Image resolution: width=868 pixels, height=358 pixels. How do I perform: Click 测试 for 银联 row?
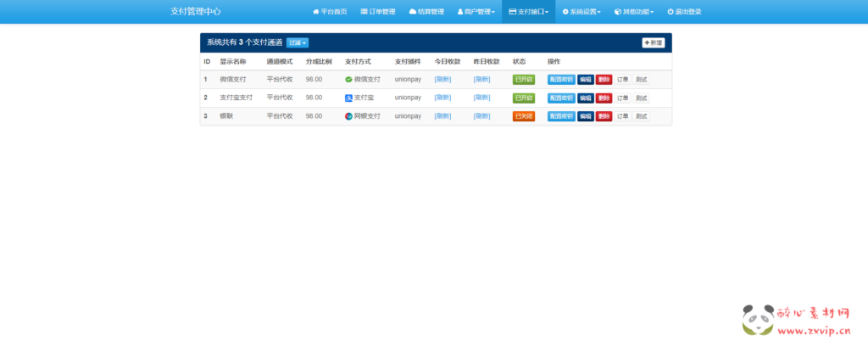tap(642, 116)
